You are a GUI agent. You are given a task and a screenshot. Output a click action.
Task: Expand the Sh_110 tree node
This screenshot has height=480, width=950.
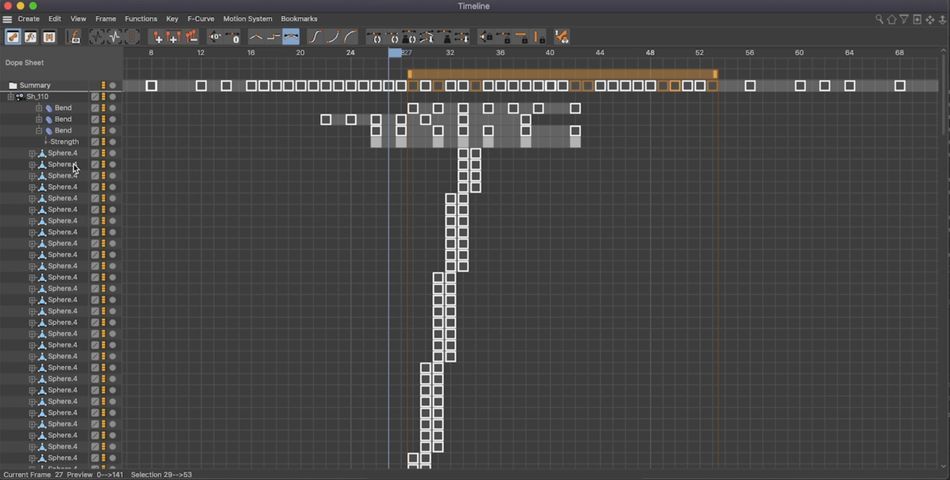coord(10,97)
